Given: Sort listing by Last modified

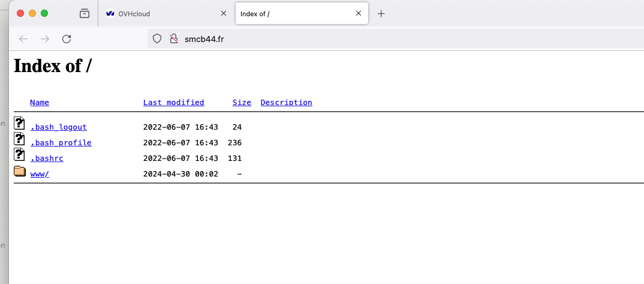Looking at the screenshot, I should [x=173, y=102].
